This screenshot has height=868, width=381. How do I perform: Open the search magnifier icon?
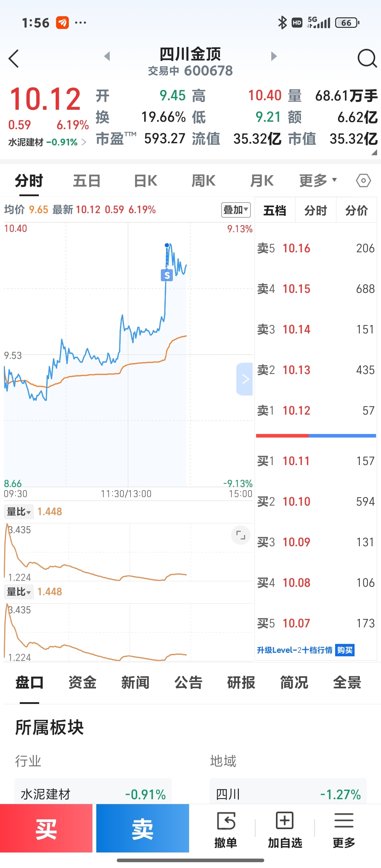tap(367, 58)
